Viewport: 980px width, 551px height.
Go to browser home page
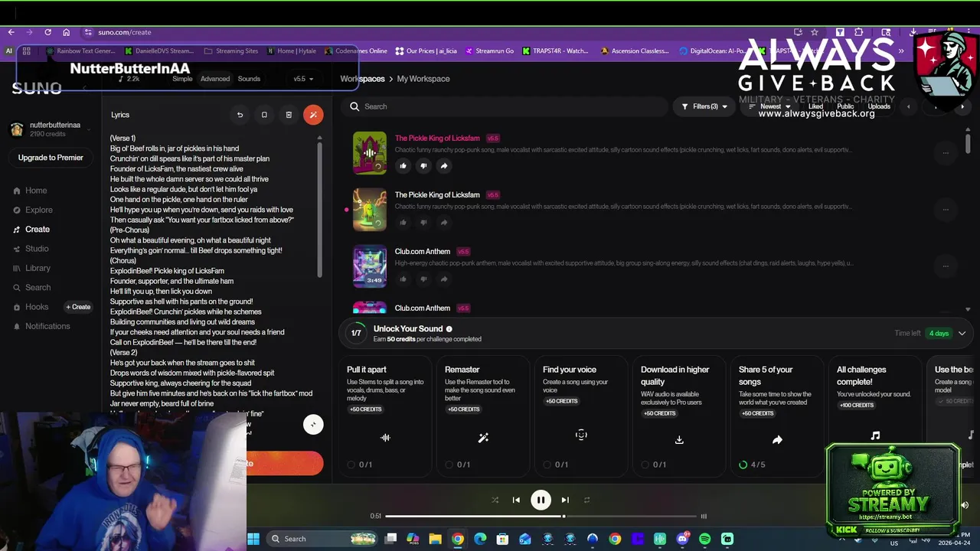coord(67,32)
